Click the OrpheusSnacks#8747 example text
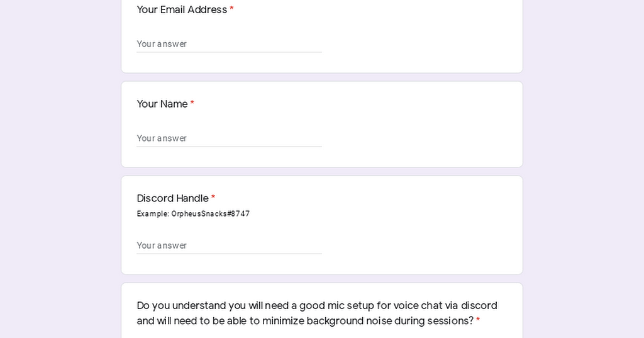This screenshot has width=644, height=338. click(211, 214)
